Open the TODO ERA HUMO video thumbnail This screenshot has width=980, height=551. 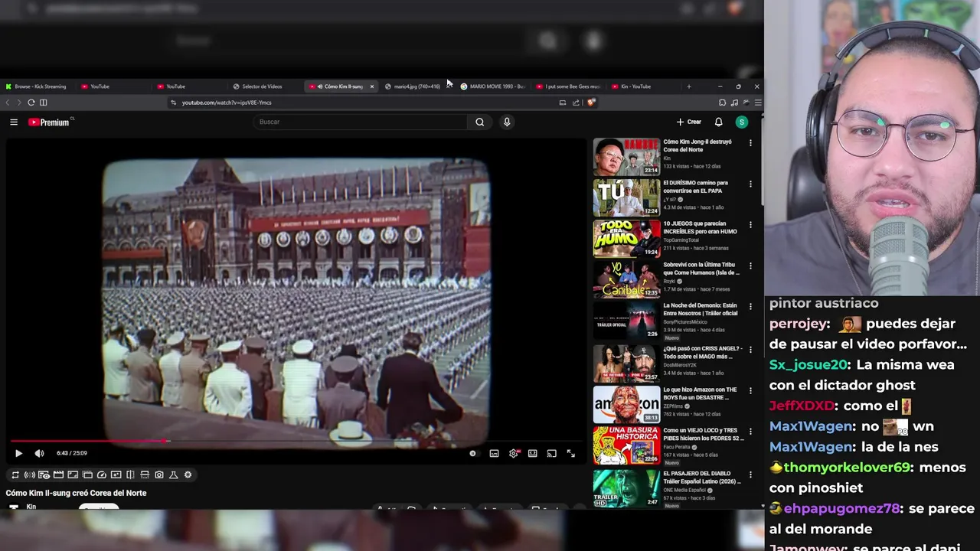[626, 240]
